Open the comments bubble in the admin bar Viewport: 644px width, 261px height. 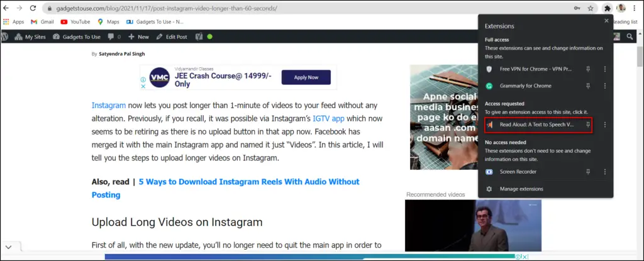114,36
